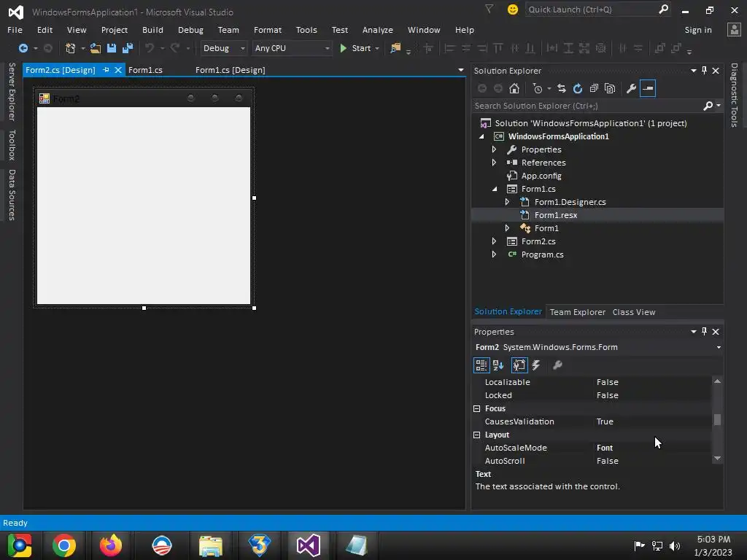747x560 pixels.
Task: Click the Collapse All icon in Solution Explorer
Action: (594, 88)
